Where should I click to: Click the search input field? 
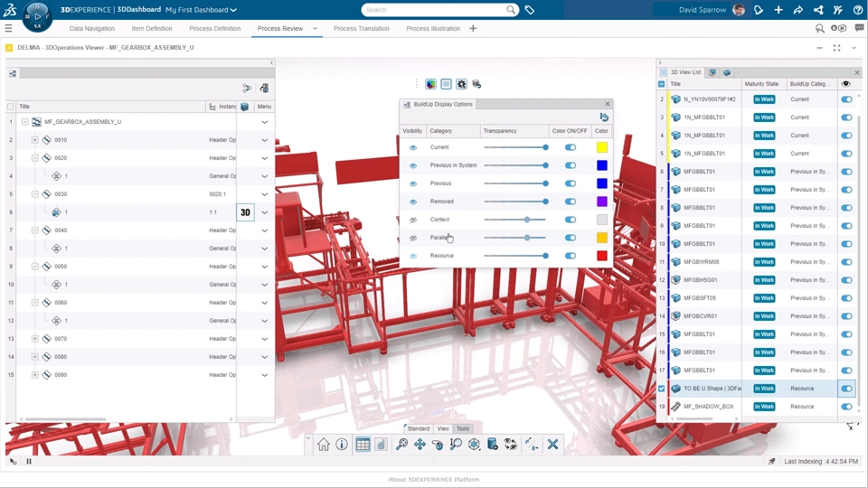pyautogui.click(x=435, y=10)
